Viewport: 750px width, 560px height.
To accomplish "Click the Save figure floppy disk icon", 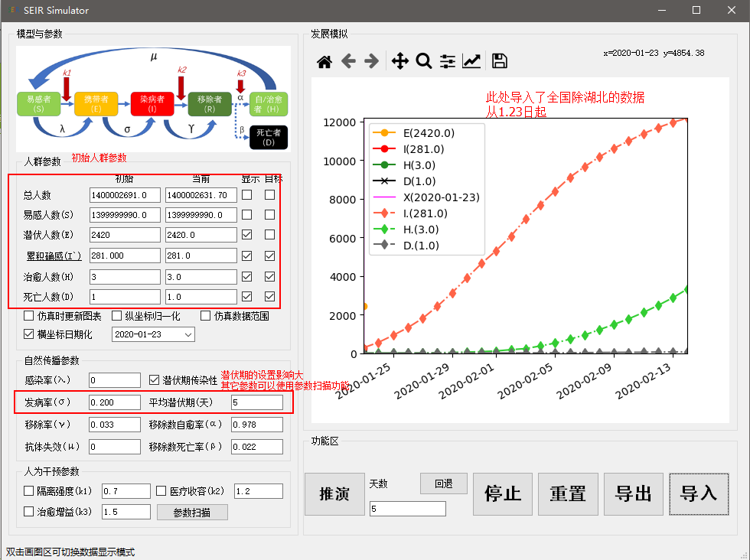I will (500, 61).
